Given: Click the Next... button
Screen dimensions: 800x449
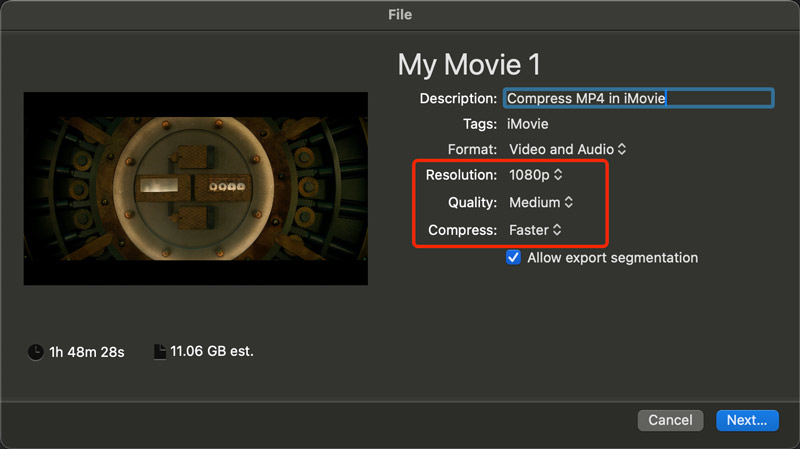Looking at the screenshot, I should pos(747,420).
